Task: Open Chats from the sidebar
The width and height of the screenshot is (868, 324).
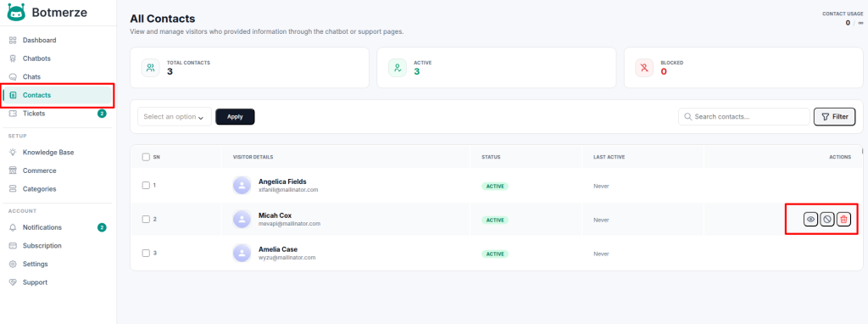Action: click(58, 77)
